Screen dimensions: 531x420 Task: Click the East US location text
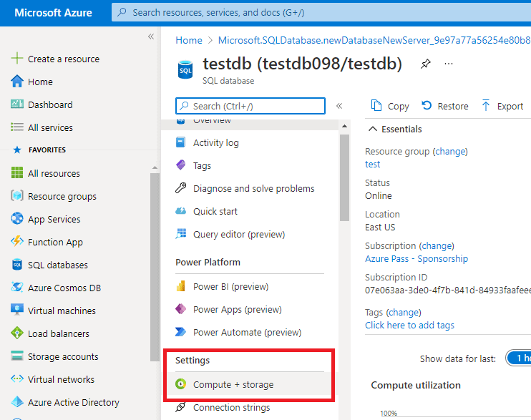tap(380, 228)
